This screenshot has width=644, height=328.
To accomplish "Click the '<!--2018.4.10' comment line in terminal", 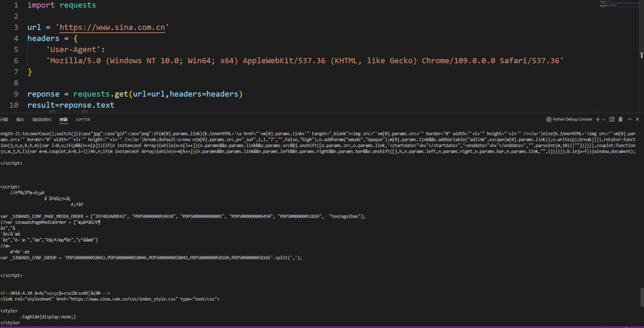I will pyautogui.click(x=55, y=293).
